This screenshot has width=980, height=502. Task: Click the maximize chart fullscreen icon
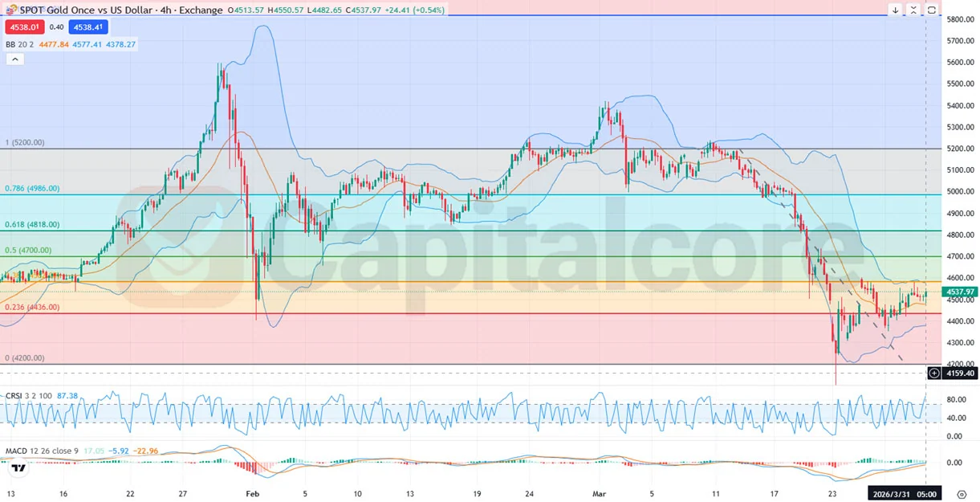coord(932,10)
